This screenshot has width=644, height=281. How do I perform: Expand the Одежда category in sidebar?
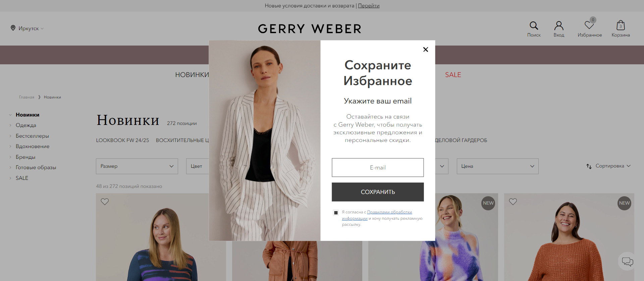click(26, 125)
